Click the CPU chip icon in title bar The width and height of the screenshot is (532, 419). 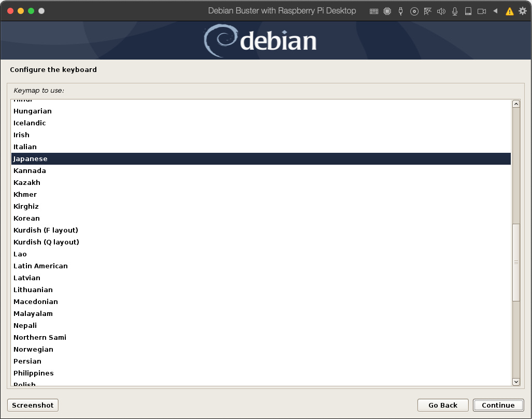click(387, 11)
